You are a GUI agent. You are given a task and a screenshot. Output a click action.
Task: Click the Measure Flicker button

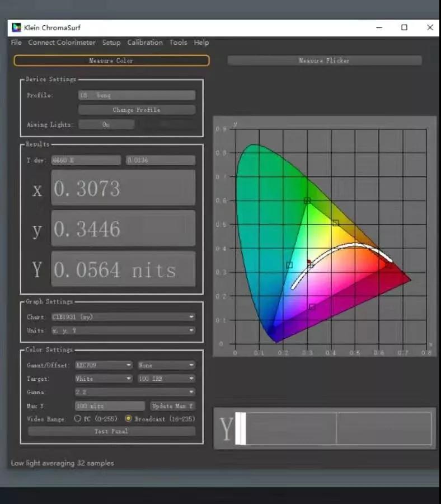(x=324, y=60)
